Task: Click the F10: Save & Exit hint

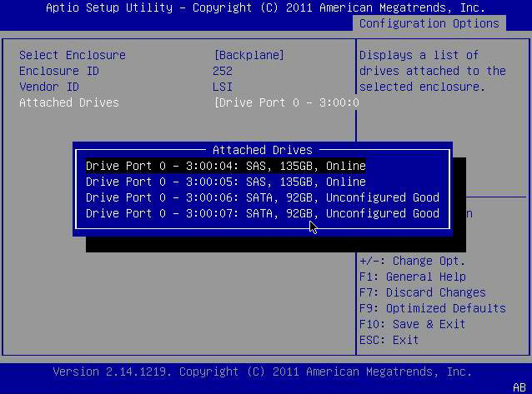Action: pyautogui.click(x=412, y=324)
